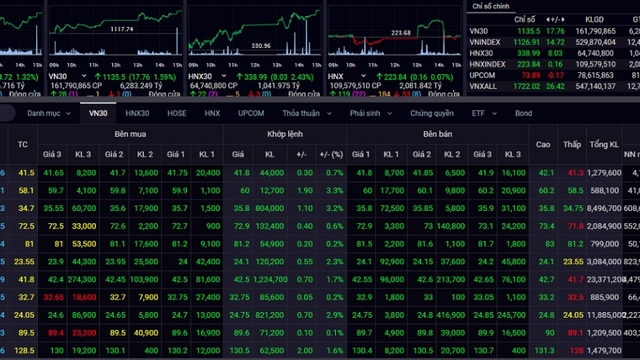The image size is (640, 360).
Task: Click VN30 row value 1135.5 in index panel
Action: click(x=529, y=31)
